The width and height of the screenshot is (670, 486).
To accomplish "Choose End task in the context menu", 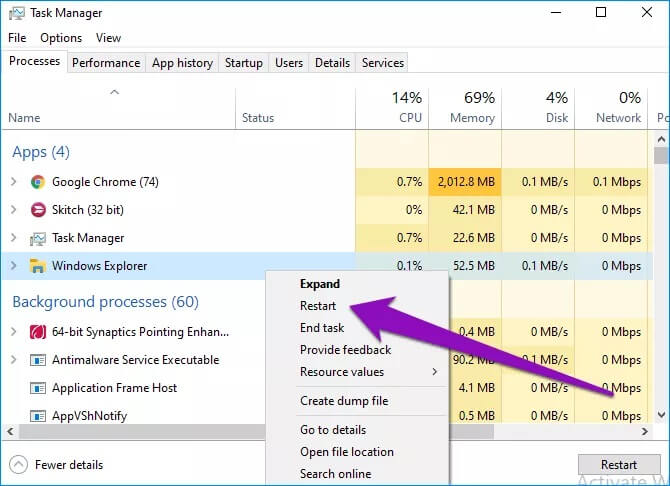I will tap(322, 328).
